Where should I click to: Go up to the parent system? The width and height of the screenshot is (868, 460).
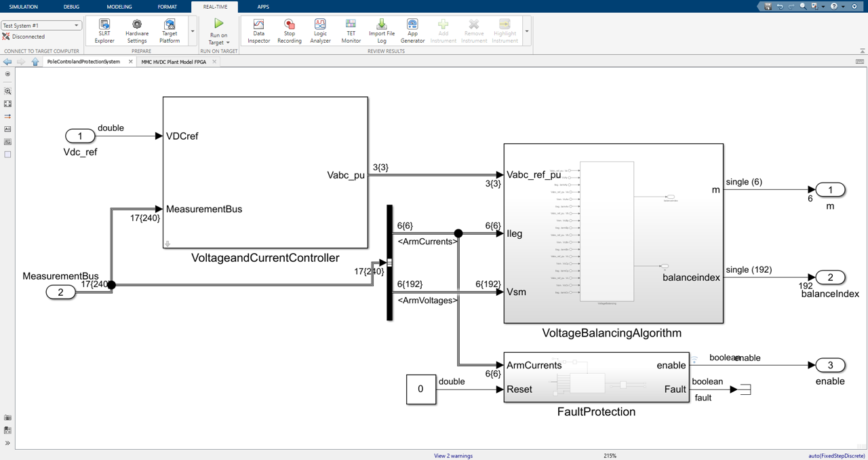(35, 62)
